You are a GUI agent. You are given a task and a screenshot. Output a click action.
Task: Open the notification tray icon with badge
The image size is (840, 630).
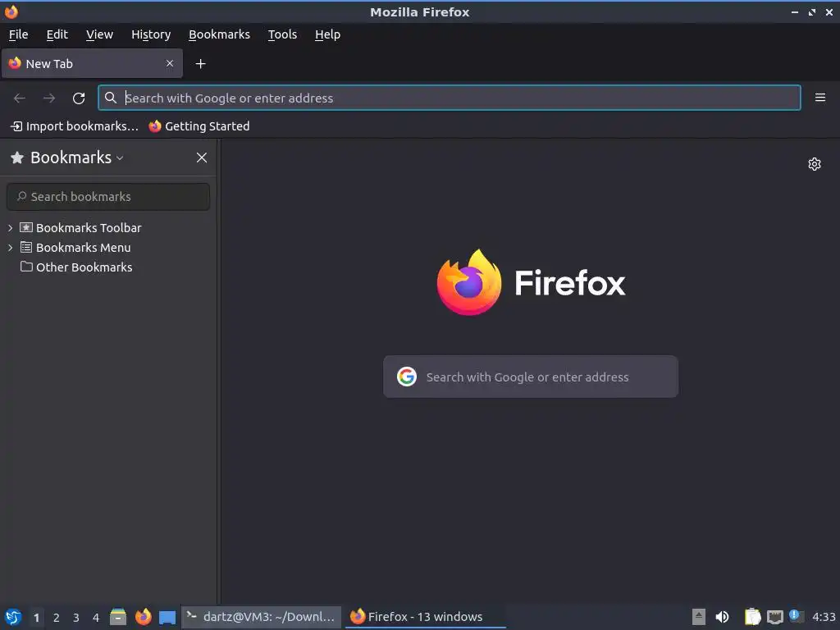(797, 617)
